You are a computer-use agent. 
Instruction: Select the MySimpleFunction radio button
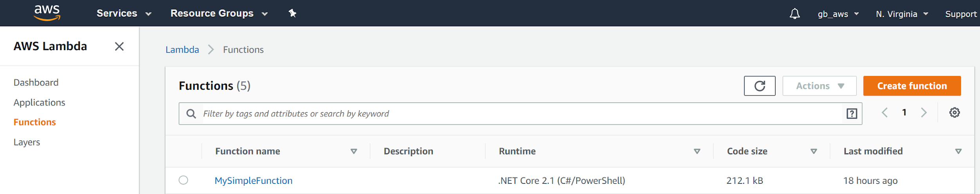coord(183,180)
